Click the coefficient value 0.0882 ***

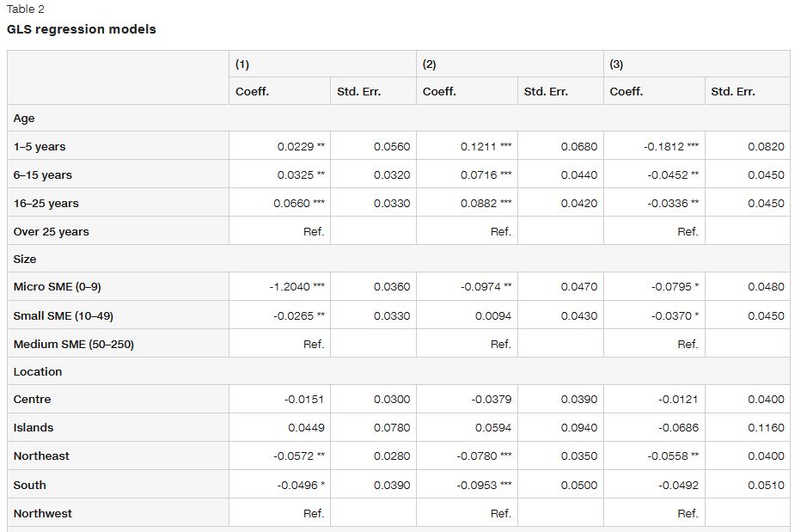pyautogui.click(x=486, y=203)
